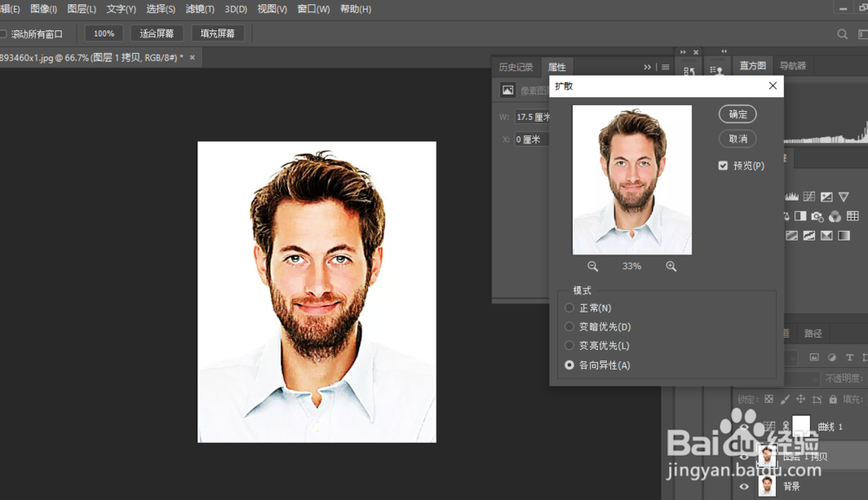Open the Help (帮助) menu
Screen dimensions: 868x500
[x=355, y=9]
